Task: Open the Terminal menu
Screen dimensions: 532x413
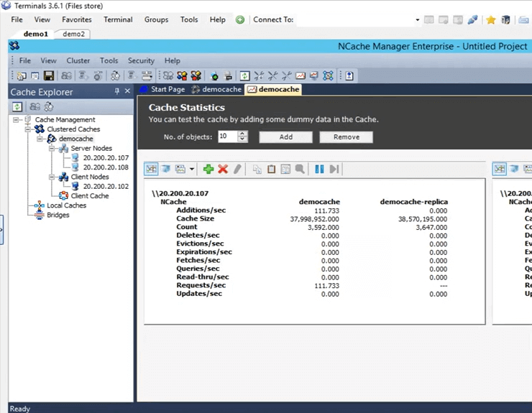Action: tap(118, 19)
